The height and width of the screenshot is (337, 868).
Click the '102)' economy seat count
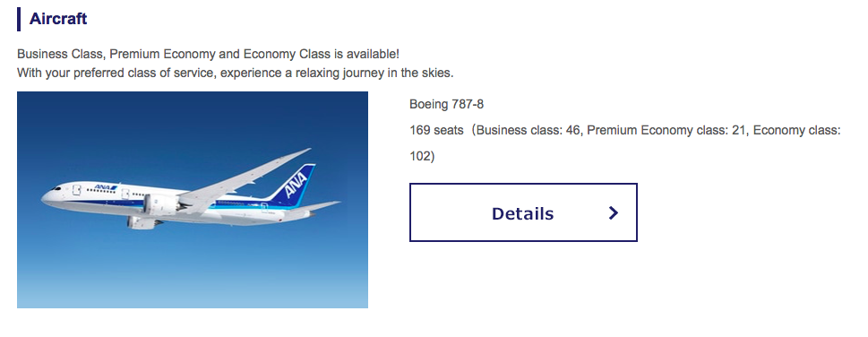coord(423,156)
